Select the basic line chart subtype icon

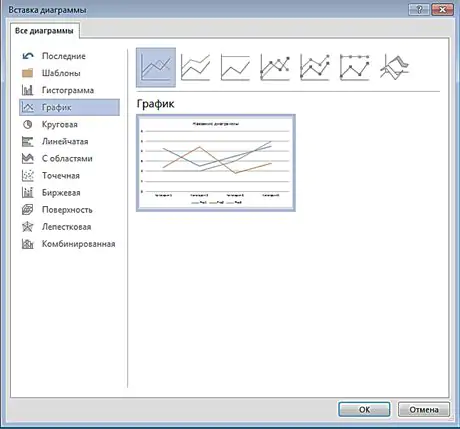click(156, 67)
